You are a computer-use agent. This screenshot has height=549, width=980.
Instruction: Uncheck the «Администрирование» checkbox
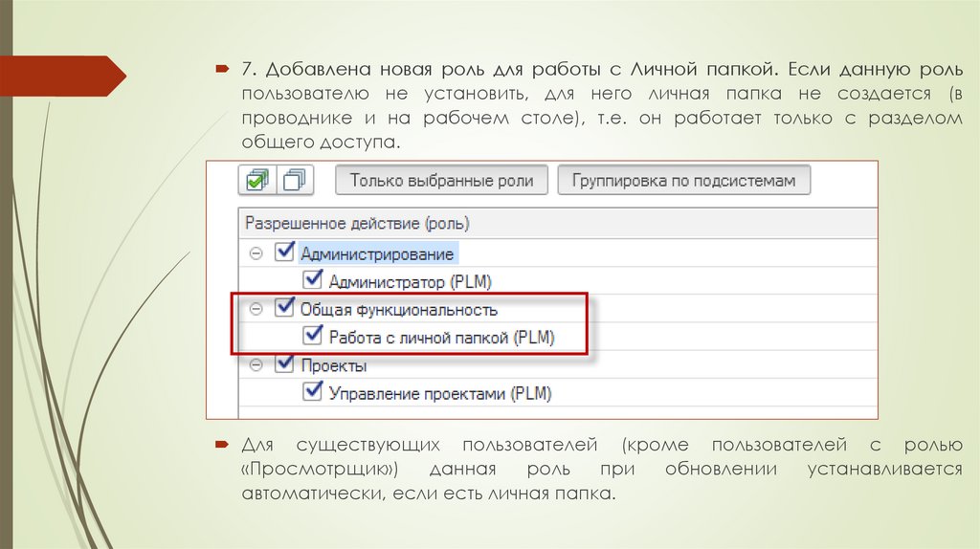pos(284,252)
